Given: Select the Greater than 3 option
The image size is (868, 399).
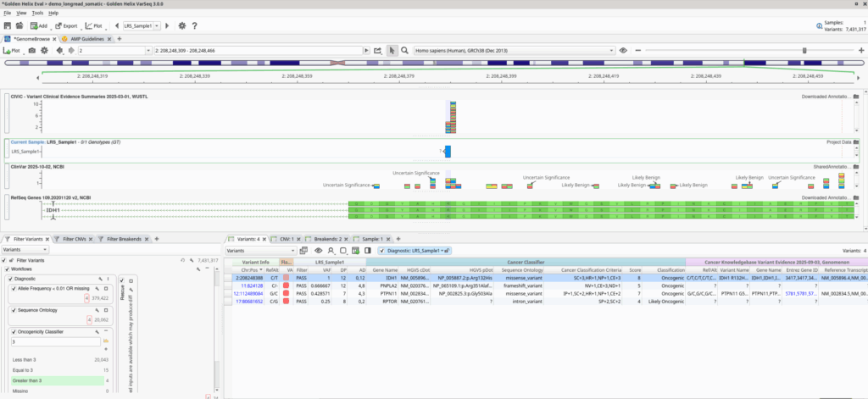Looking at the screenshot, I should pos(58,380).
